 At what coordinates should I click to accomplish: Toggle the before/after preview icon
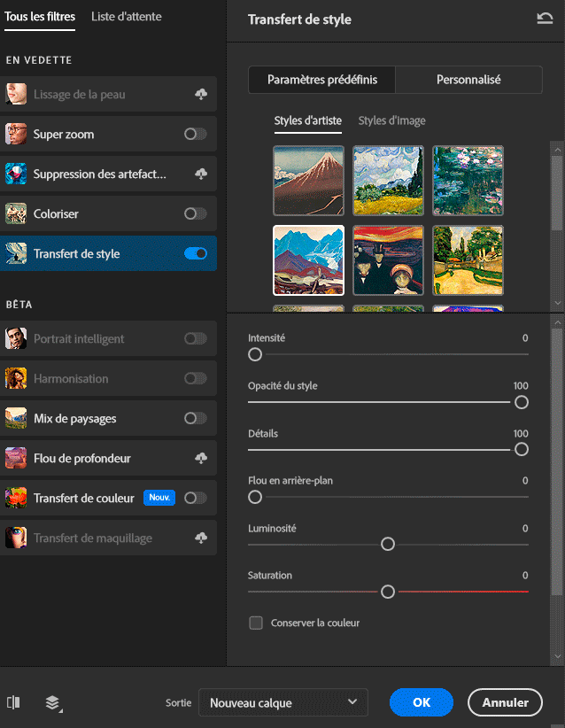point(13,702)
